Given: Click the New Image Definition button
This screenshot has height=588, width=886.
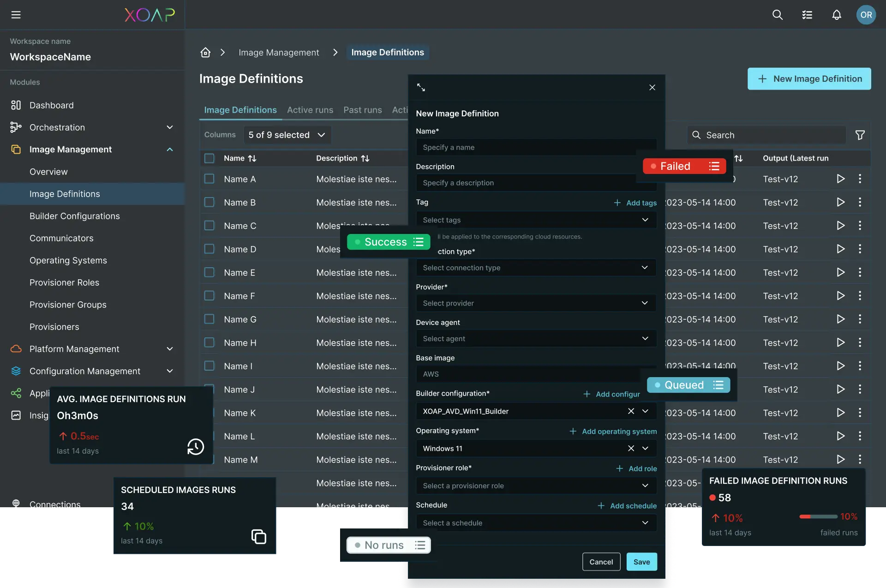Looking at the screenshot, I should point(809,79).
